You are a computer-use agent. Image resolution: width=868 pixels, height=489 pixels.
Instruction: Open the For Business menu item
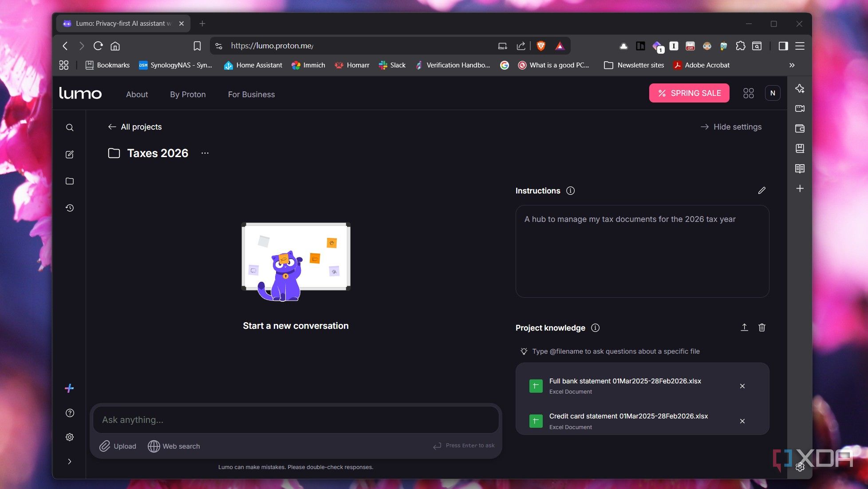pyautogui.click(x=251, y=95)
